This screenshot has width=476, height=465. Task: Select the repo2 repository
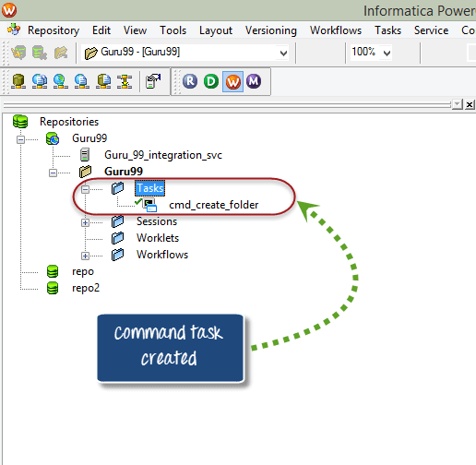click(x=86, y=289)
